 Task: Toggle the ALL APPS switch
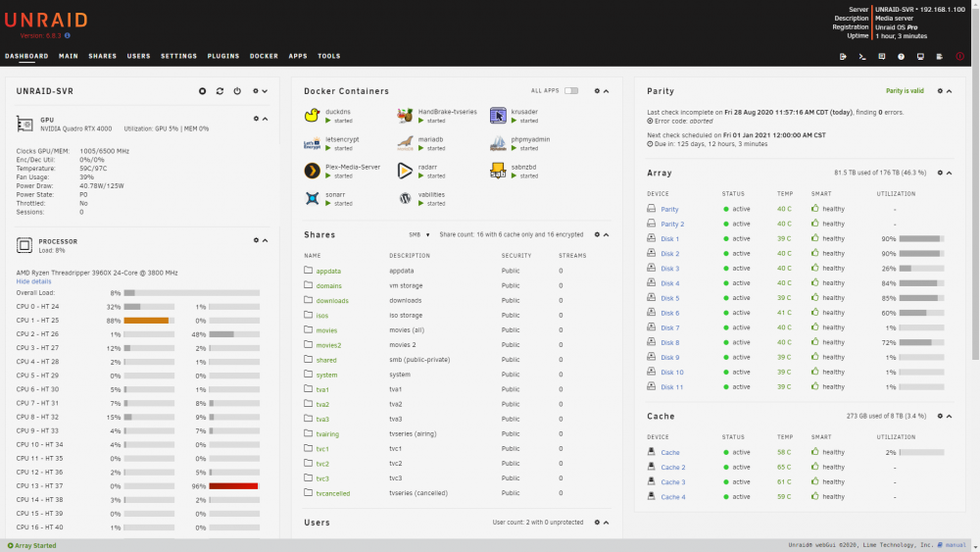pos(571,90)
